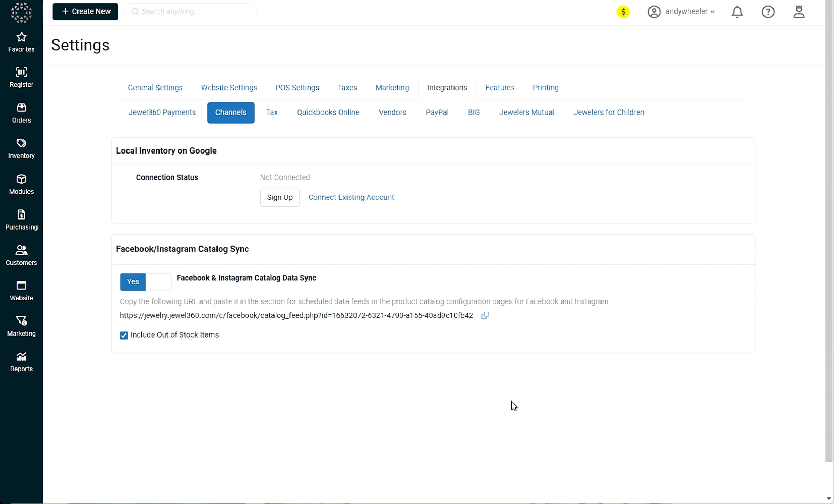This screenshot has height=504, width=834.
Task: Click the Create New button
Action: coord(85,12)
